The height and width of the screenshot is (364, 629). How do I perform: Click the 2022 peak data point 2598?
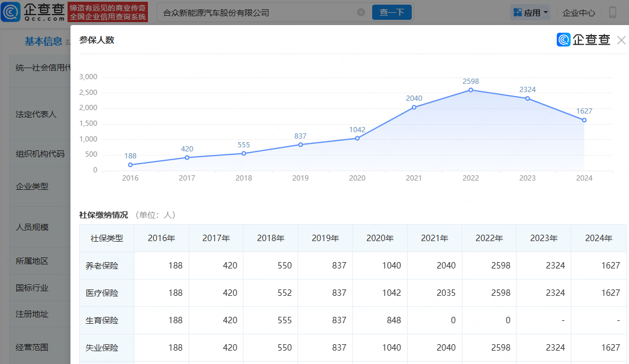coord(471,90)
